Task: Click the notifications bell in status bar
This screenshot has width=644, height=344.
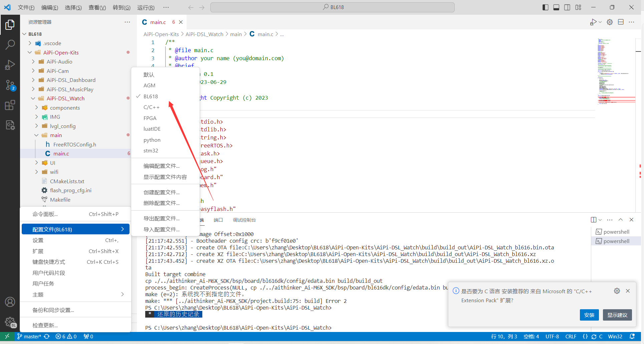Action: click(x=632, y=336)
